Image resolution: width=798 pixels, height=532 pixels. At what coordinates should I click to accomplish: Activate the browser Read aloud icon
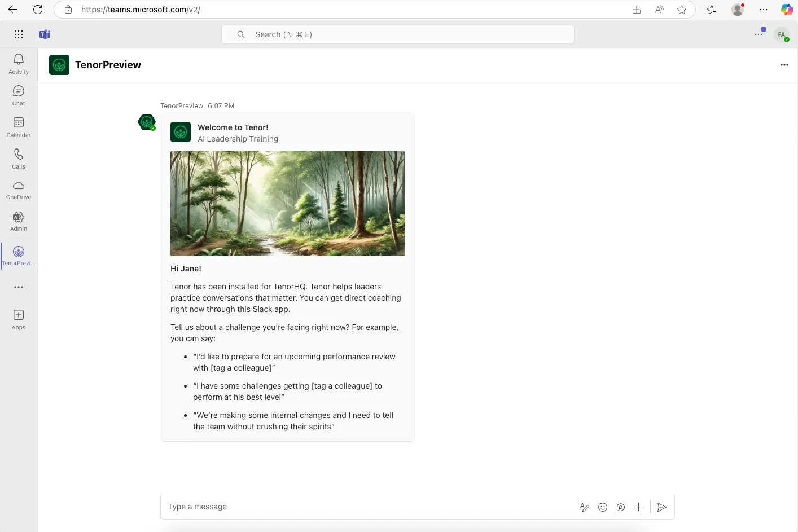point(659,10)
